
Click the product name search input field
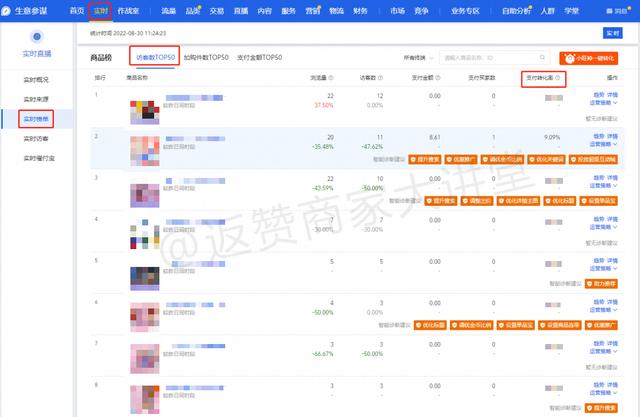pos(490,59)
